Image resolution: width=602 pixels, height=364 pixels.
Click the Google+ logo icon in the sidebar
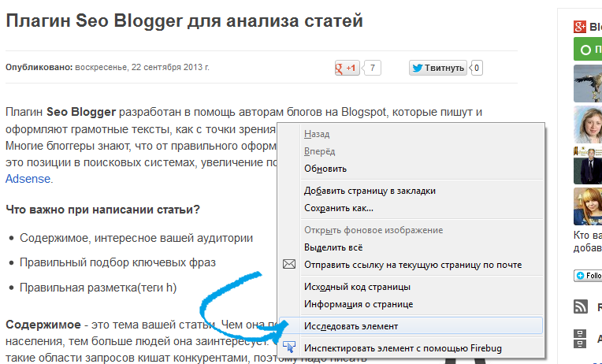click(580, 27)
